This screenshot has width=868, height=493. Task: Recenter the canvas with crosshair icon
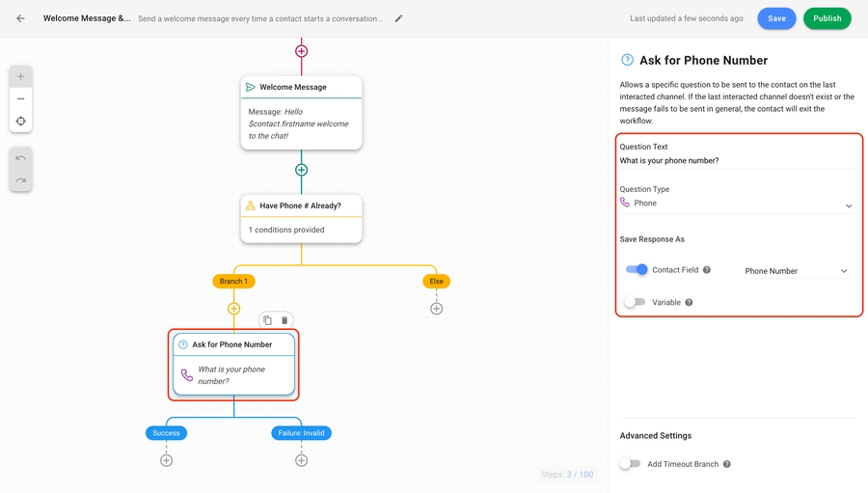point(20,122)
